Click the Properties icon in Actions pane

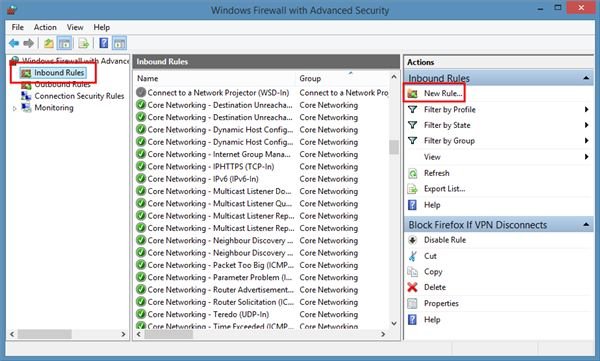pos(412,304)
